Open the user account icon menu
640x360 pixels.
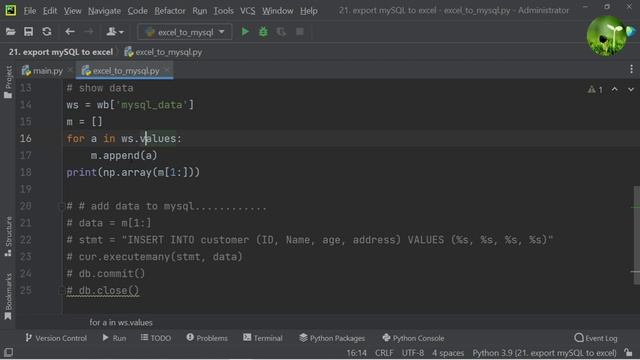[x=115, y=32]
